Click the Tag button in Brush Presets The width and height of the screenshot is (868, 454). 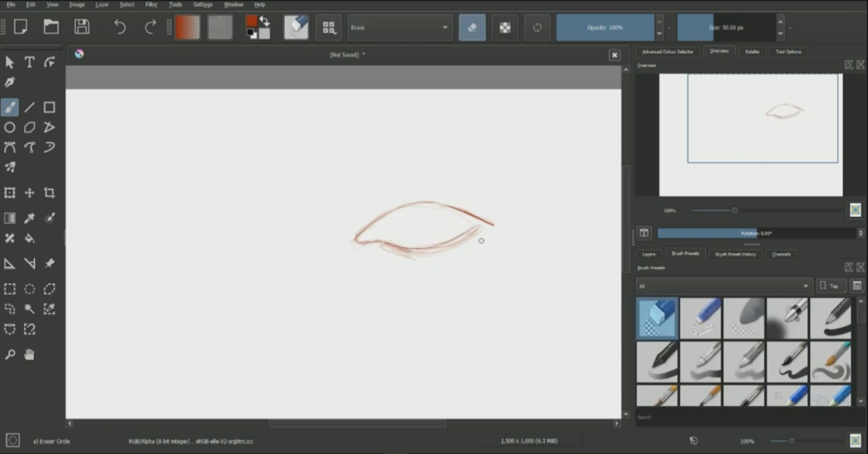pyautogui.click(x=830, y=286)
